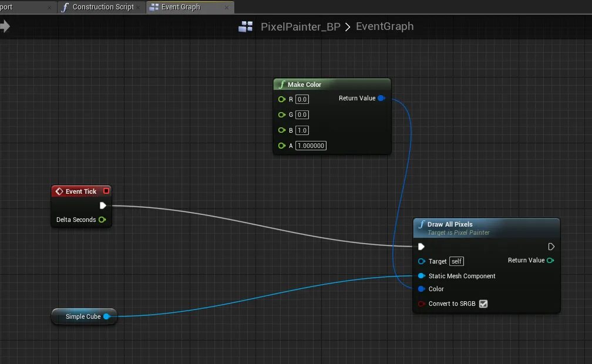This screenshot has height=364, width=592.
Task: Click Draw All Pixels execution output pin
Action: pyautogui.click(x=551, y=247)
